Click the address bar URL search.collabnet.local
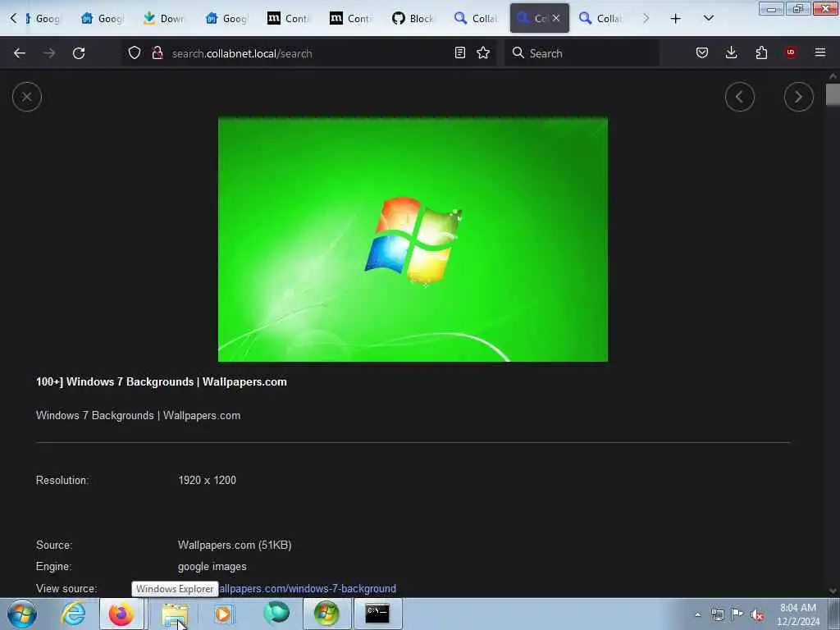This screenshot has width=840, height=630. [242, 53]
